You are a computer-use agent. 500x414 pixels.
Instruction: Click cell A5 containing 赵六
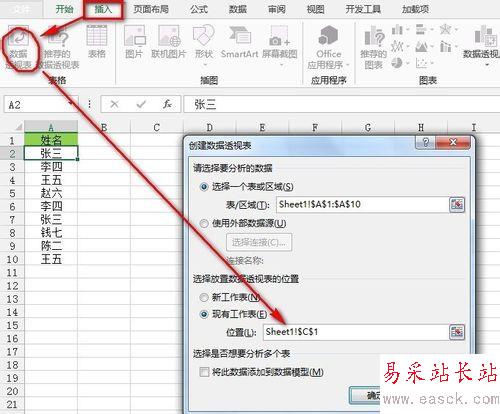[51, 193]
